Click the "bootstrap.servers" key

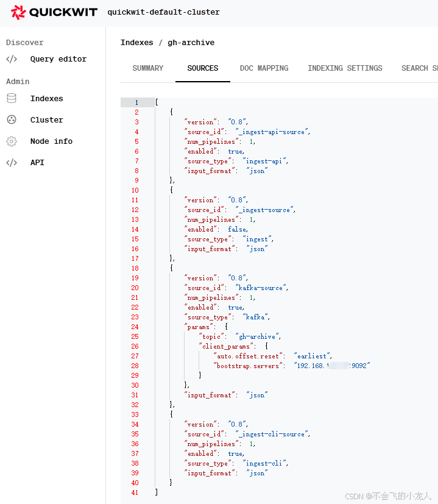point(249,366)
